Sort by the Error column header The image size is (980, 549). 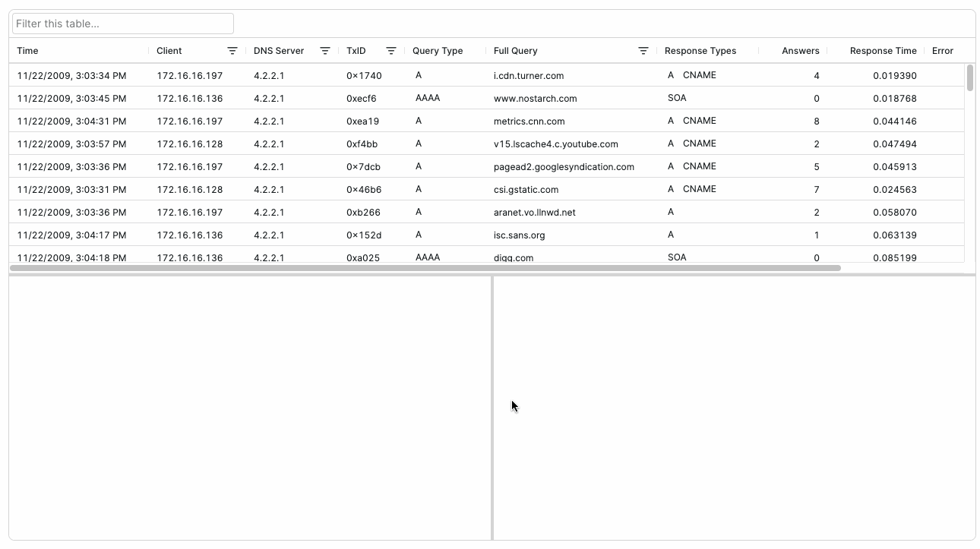point(943,51)
